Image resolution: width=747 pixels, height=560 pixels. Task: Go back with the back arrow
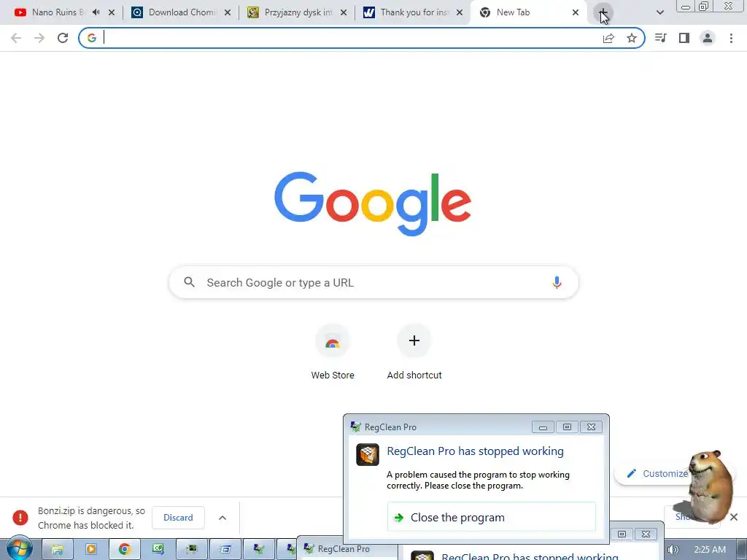coord(16,38)
